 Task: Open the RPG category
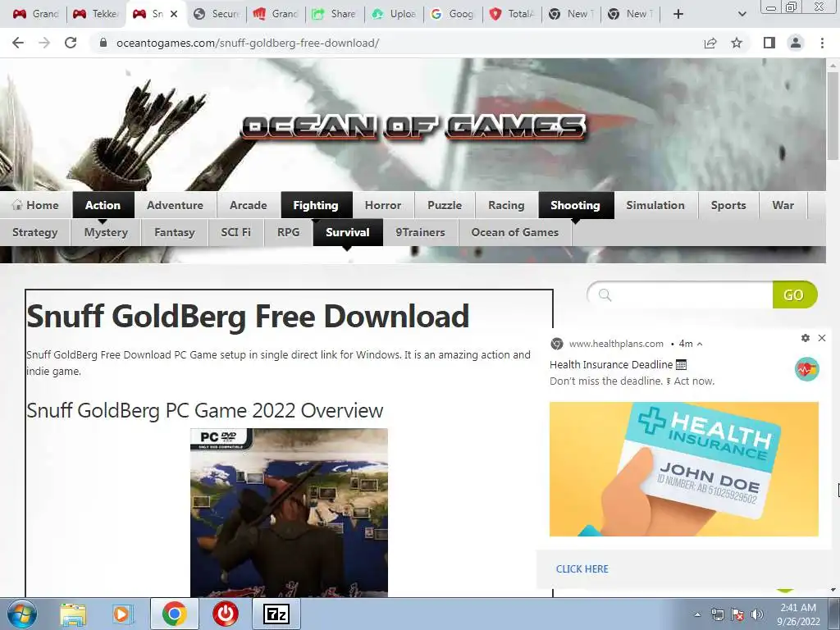point(288,232)
